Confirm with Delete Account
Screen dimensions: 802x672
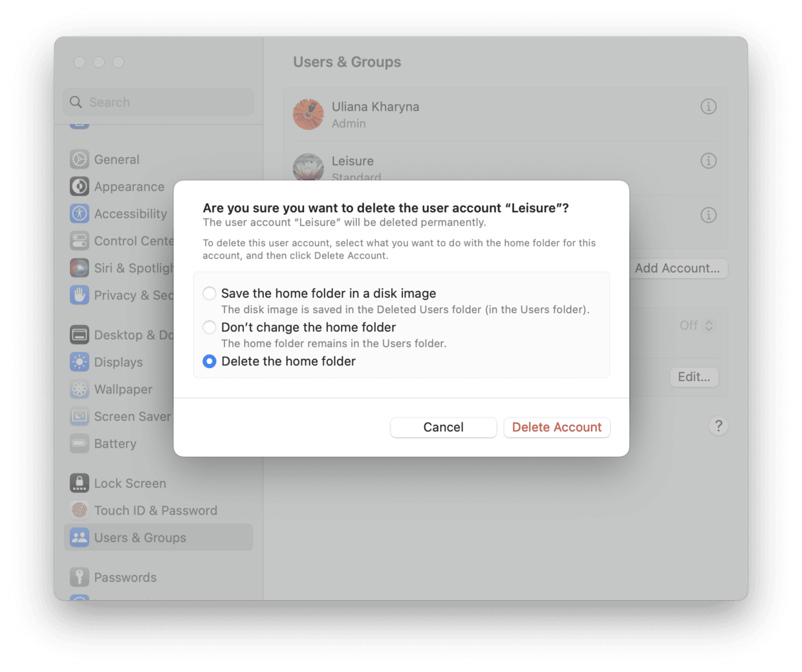(x=557, y=427)
